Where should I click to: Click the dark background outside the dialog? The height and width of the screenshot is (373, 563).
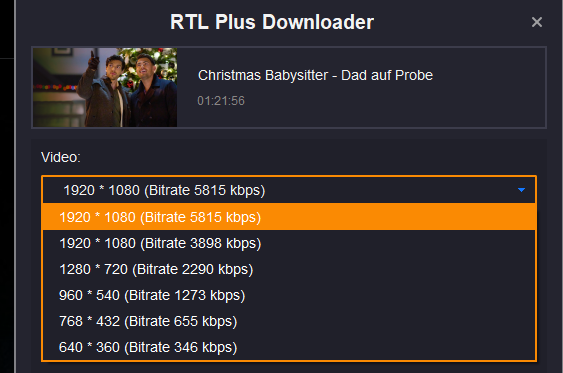pos(6,215)
